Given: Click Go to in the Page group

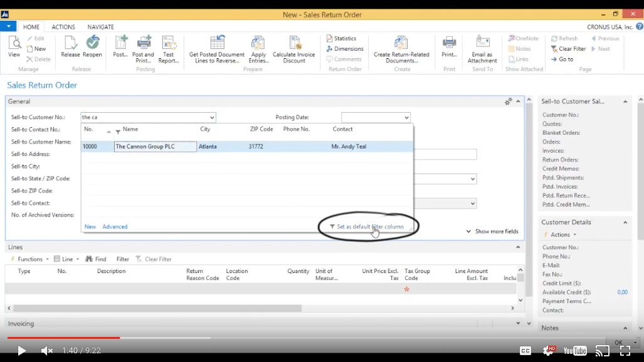Looking at the screenshot, I should pyautogui.click(x=562, y=59).
